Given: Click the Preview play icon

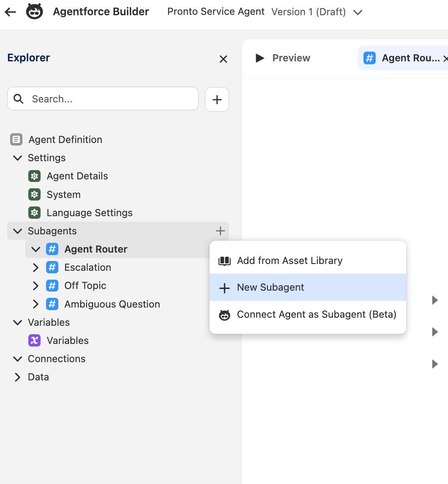Looking at the screenshot, I should tap(260, 58).
